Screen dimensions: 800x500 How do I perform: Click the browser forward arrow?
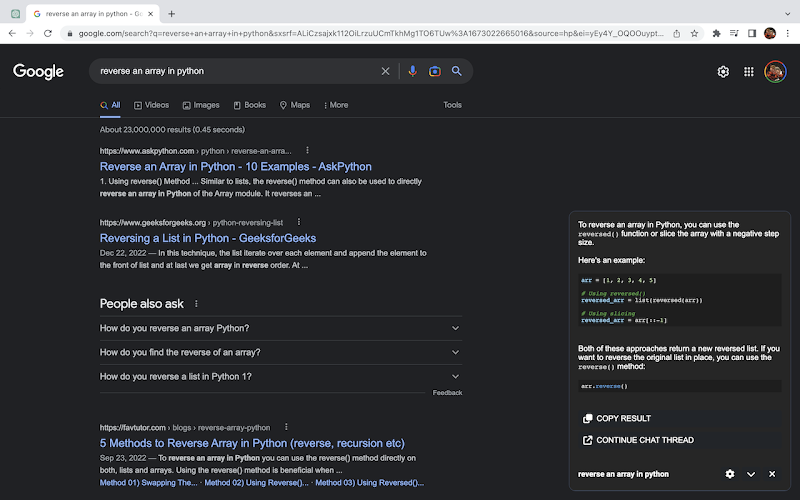pos(30,33)
